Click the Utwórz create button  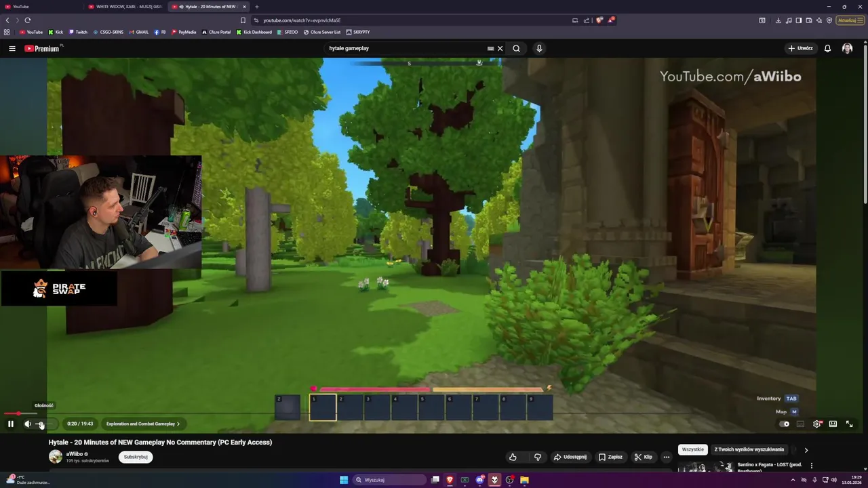(801, 48)
